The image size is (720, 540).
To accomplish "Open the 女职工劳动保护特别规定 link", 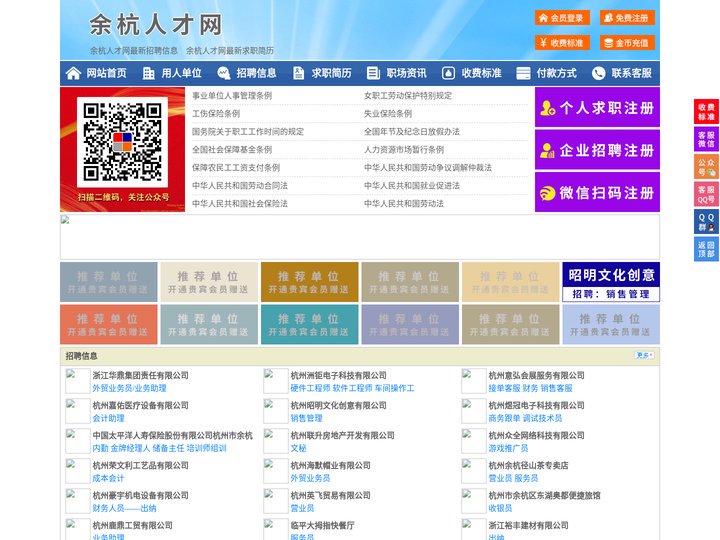I will pos(408,96).
